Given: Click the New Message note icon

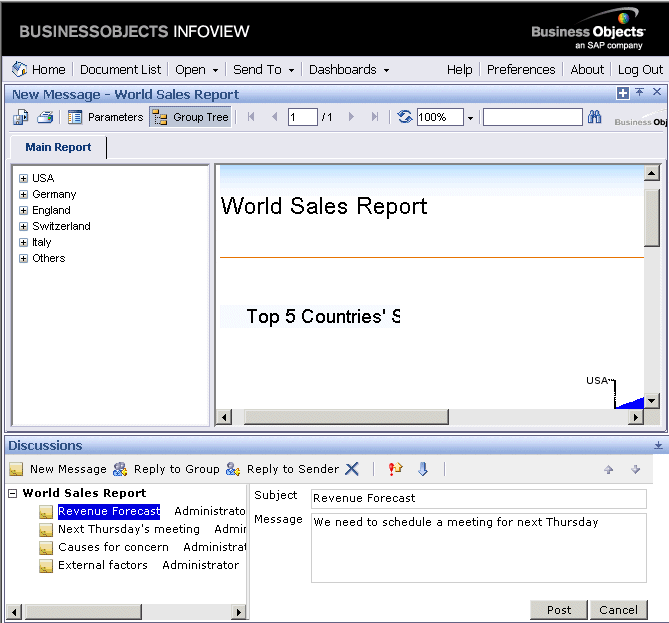Looking at the screenshot, I should point(16,469).
